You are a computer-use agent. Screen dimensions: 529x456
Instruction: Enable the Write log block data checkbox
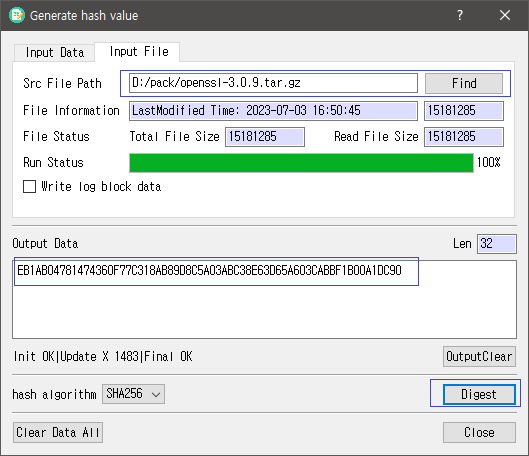tap(29, 187)
